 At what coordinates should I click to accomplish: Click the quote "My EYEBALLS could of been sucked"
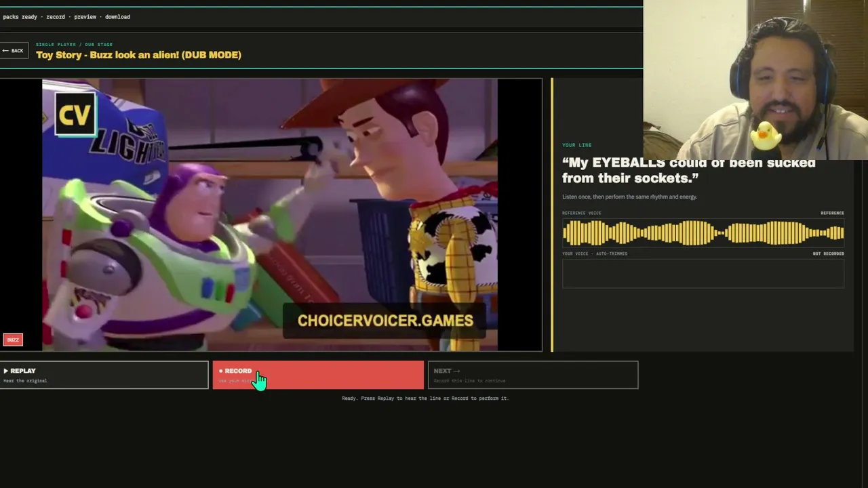[689, 163]
